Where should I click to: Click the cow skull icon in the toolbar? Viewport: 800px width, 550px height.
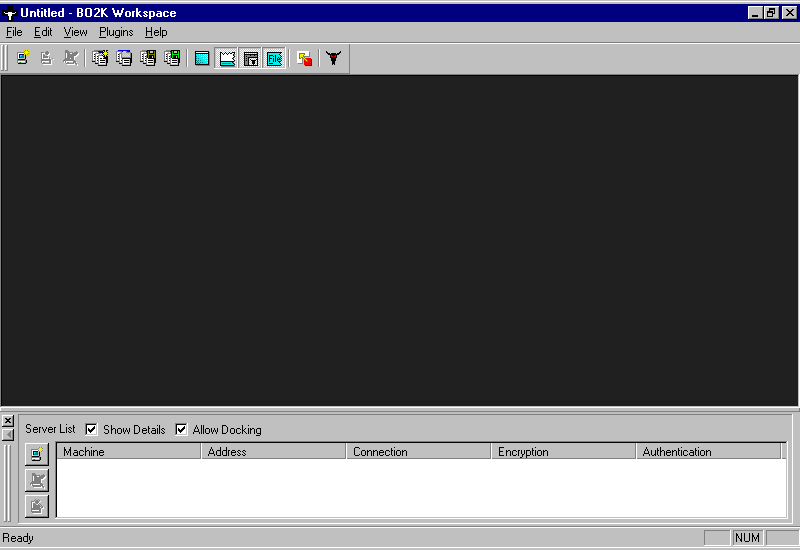point(333,58)
